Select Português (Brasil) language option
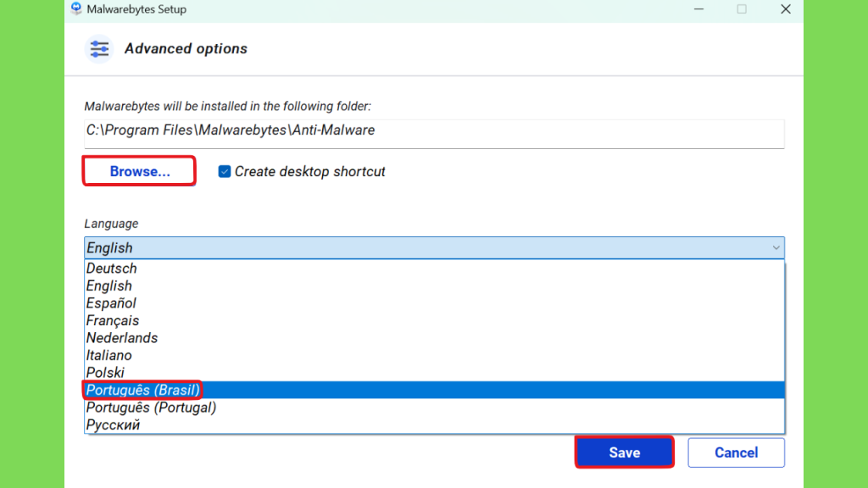The image size is (868, 488). coord(435,390)
